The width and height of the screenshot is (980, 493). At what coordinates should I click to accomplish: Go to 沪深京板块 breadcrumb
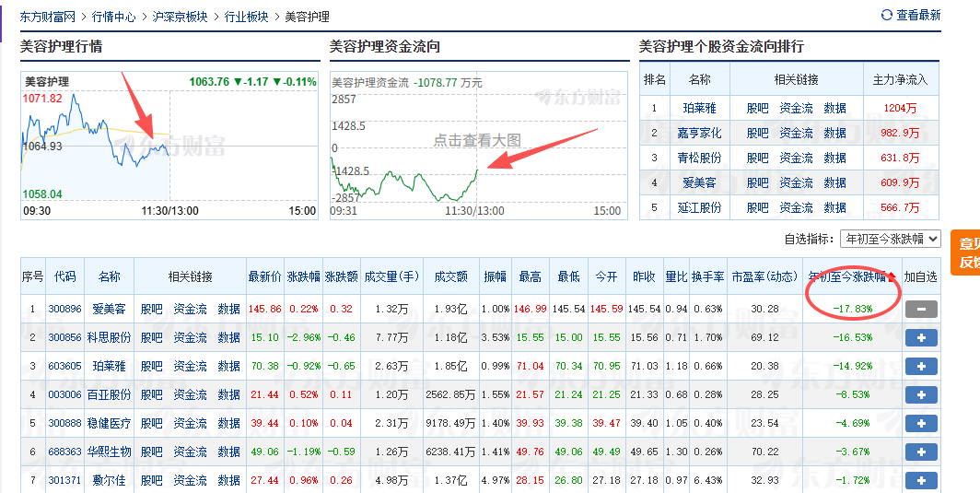click(180, 17)
